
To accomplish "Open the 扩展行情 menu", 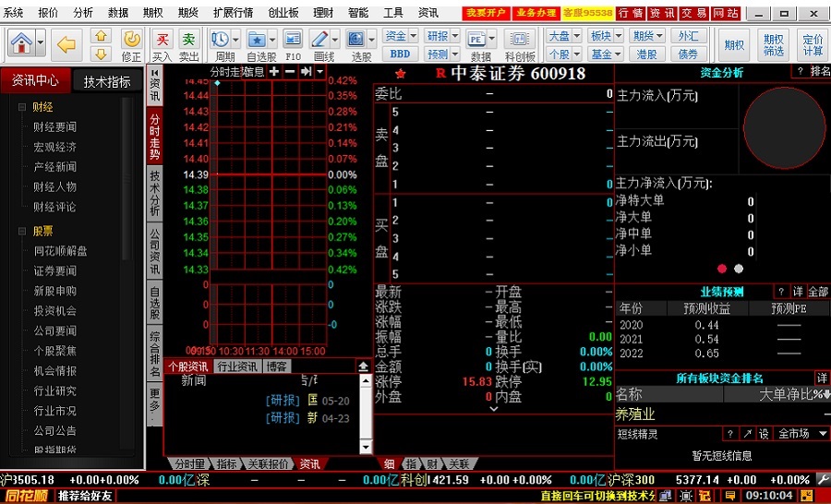I will click(234, 13).
